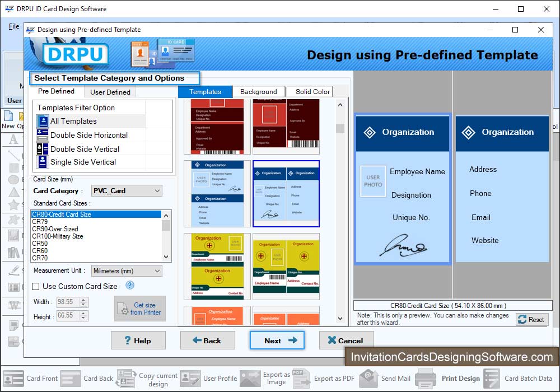Open the Measurement Unit dropdown
This screenshot has height=392, width=560.
coord(127,270)
